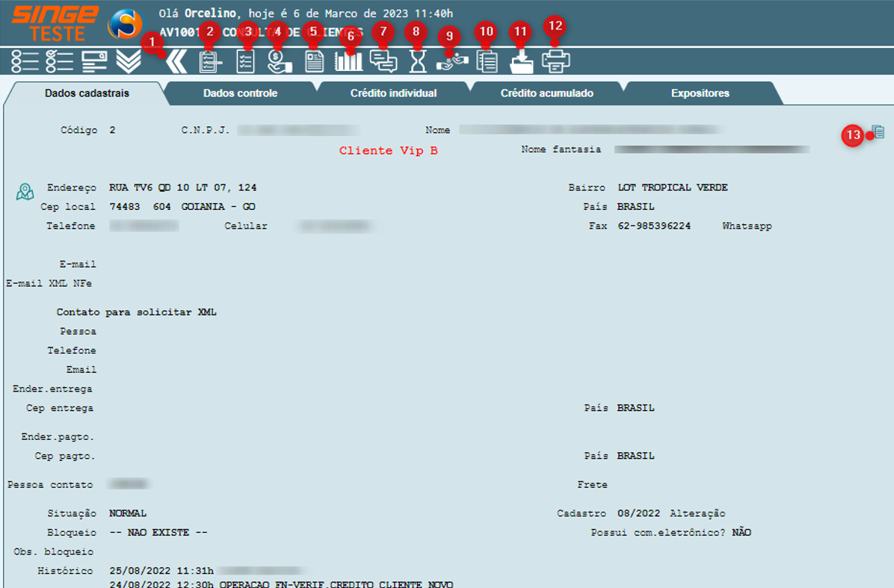Open the map location icon beside Endereço

(x=25, y=192)
